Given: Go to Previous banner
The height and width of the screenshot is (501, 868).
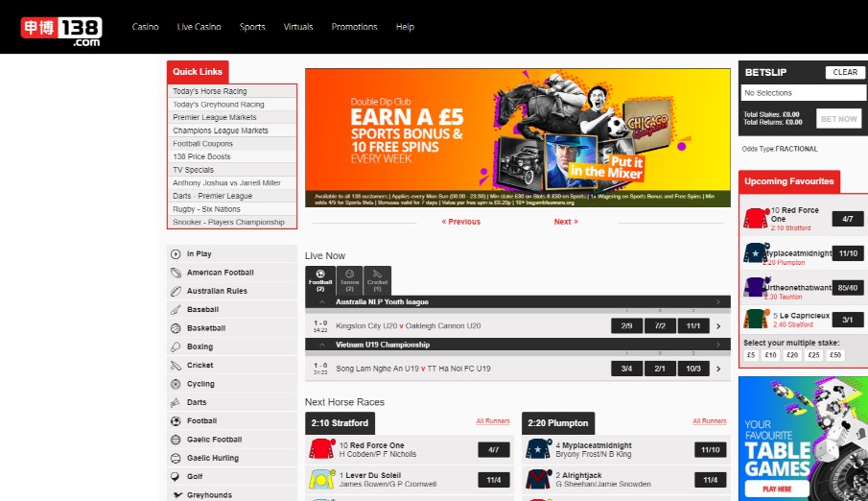Looking at the screenshot, I should [460, 222].
